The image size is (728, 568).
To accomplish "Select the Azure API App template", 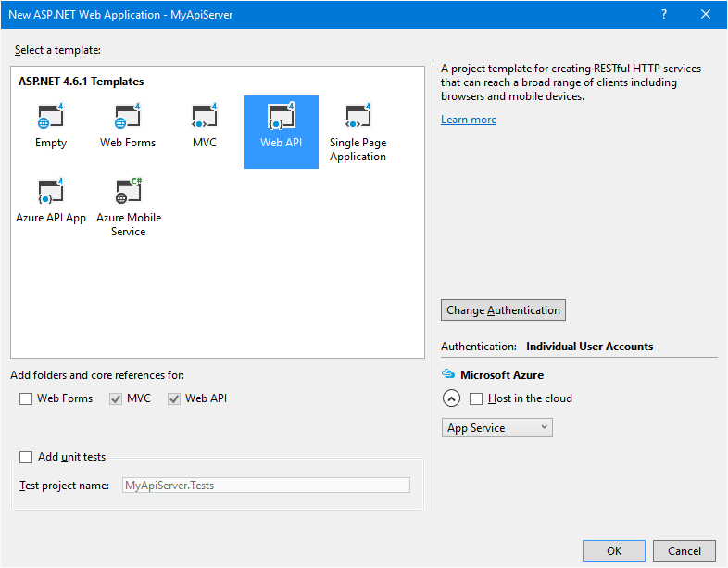I will 51,205.
